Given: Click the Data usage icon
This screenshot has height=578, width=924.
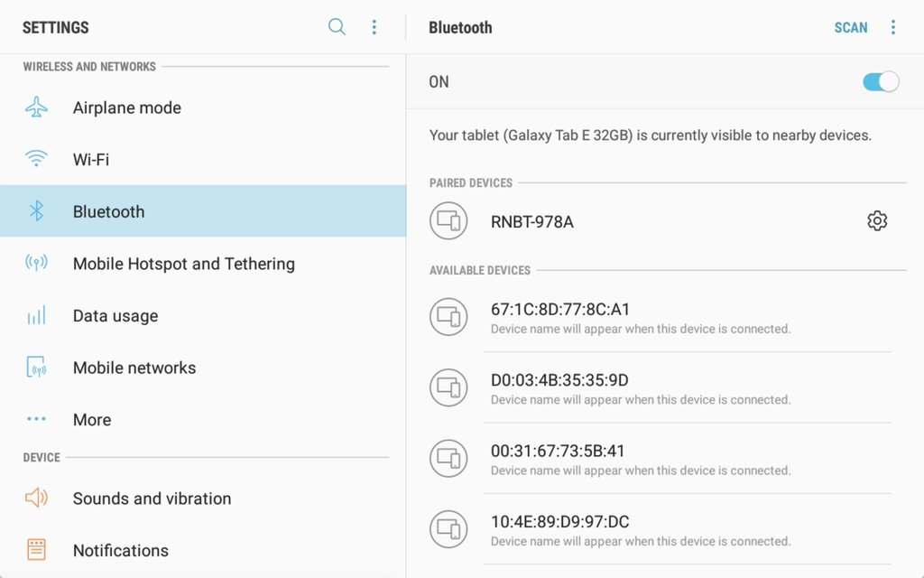Looking at the screenshot, I should point(36,315).
